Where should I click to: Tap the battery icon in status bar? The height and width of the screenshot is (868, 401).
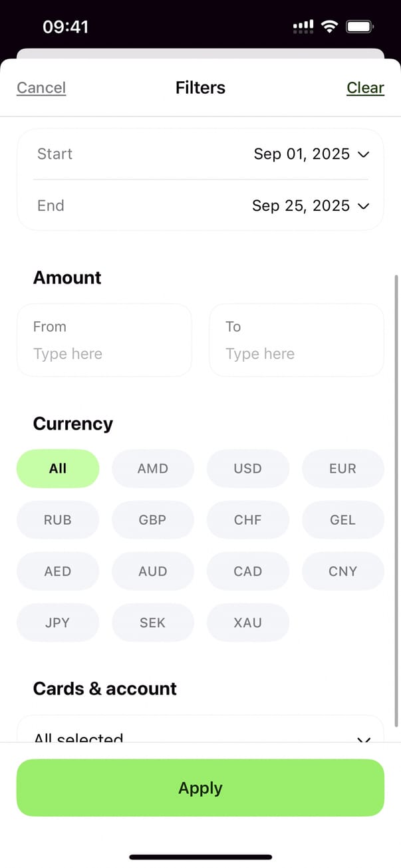(360, 27)
